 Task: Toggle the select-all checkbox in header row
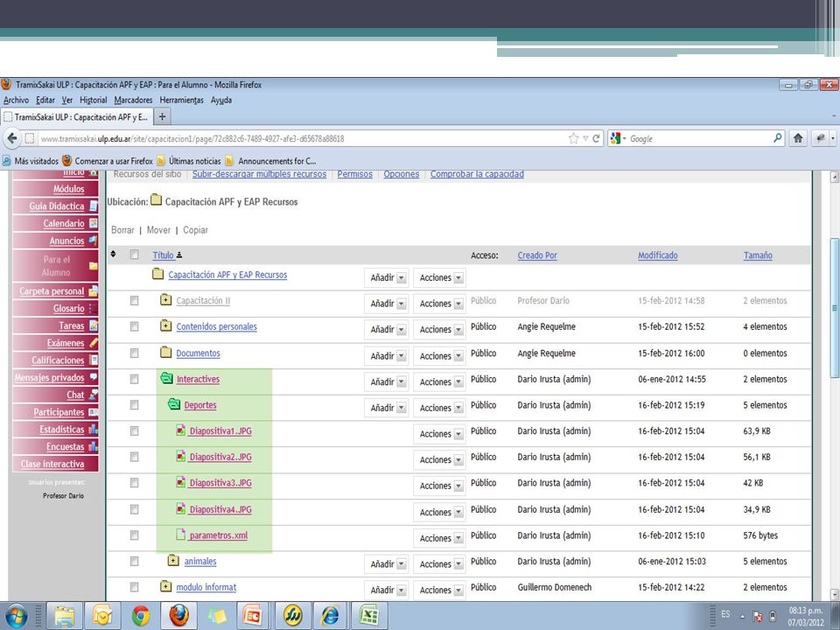(135, 255)
